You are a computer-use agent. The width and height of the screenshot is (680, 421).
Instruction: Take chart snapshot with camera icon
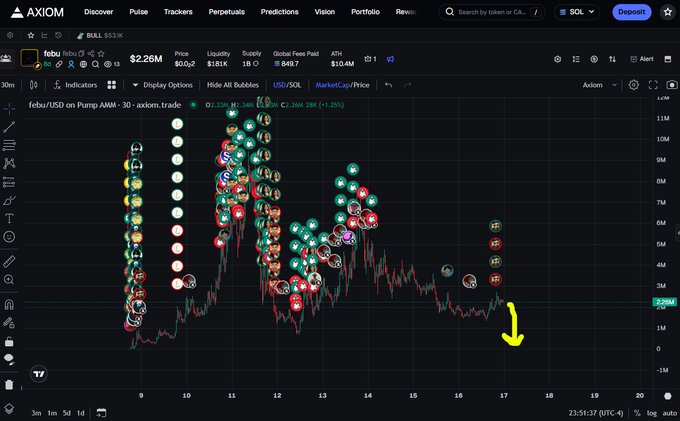(672, 85)
